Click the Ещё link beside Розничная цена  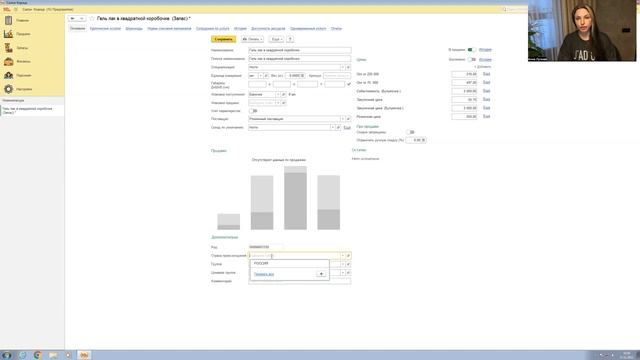(486, 116)
